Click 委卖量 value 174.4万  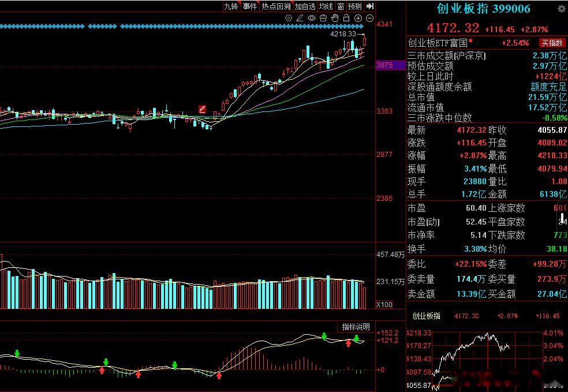pos(471,279)
